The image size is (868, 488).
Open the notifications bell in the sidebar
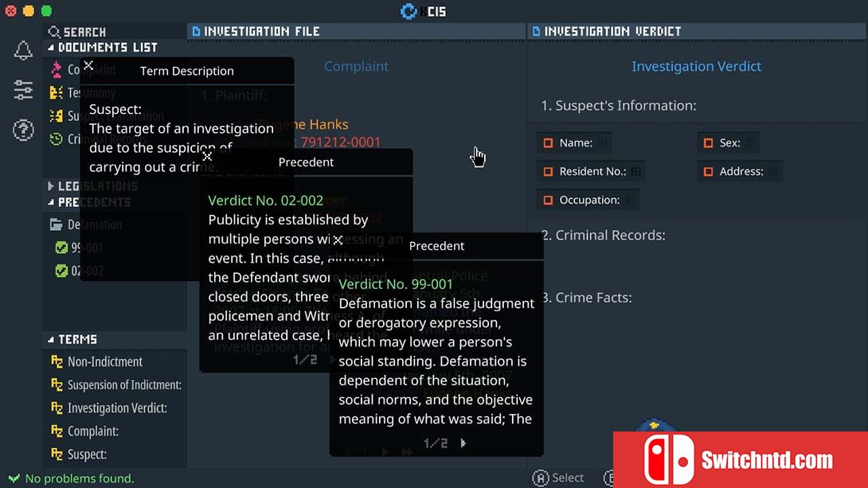pyautogui.click(x=23, y=50)
